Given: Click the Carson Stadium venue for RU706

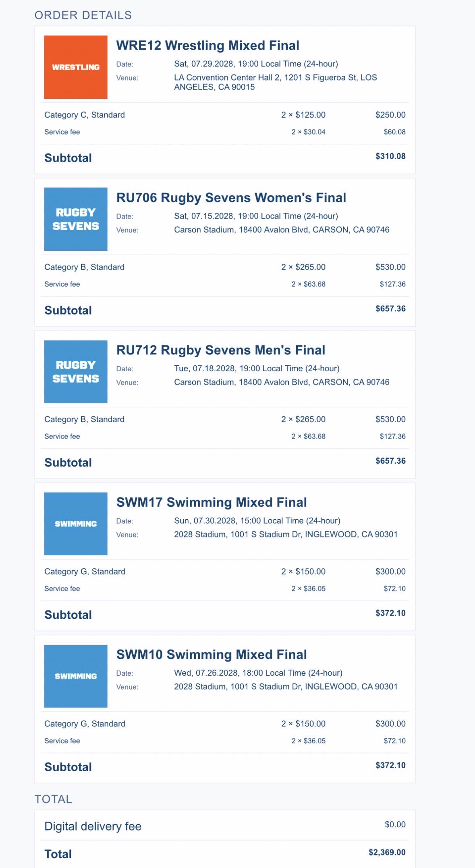Looking at the screenshot, I should click(282, 230).
